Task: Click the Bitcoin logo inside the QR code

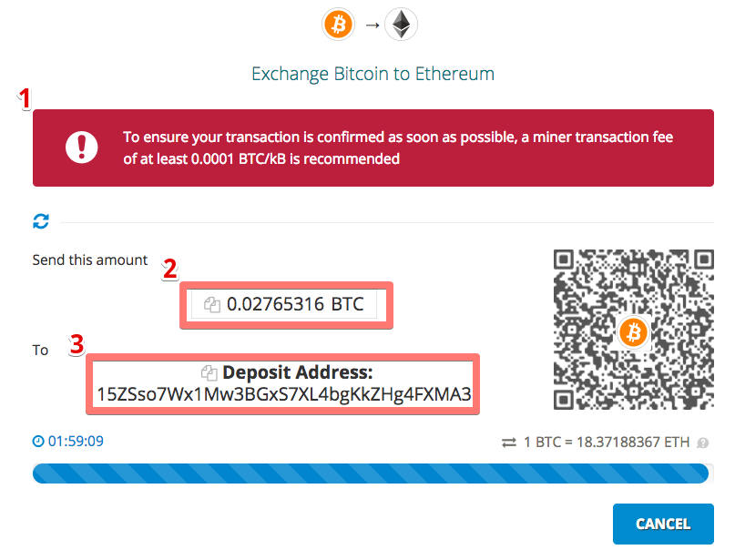Action: 633,332
